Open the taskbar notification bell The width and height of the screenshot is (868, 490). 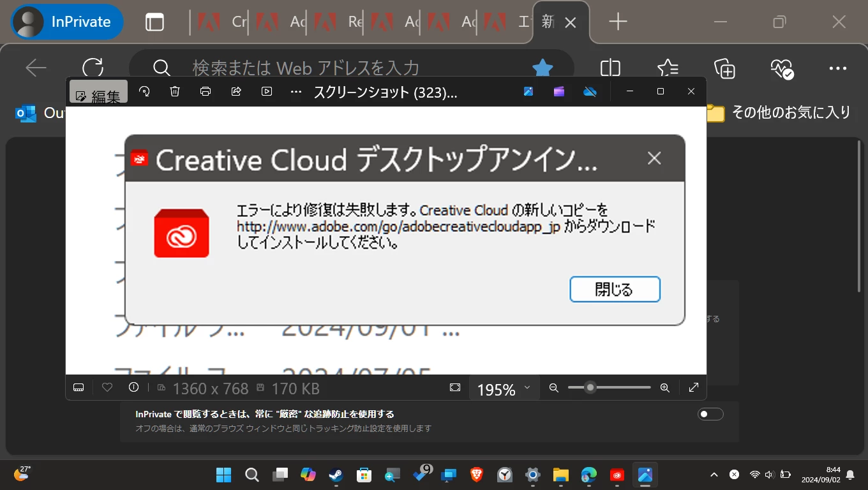pyautogui.click(x=850, y=475)
